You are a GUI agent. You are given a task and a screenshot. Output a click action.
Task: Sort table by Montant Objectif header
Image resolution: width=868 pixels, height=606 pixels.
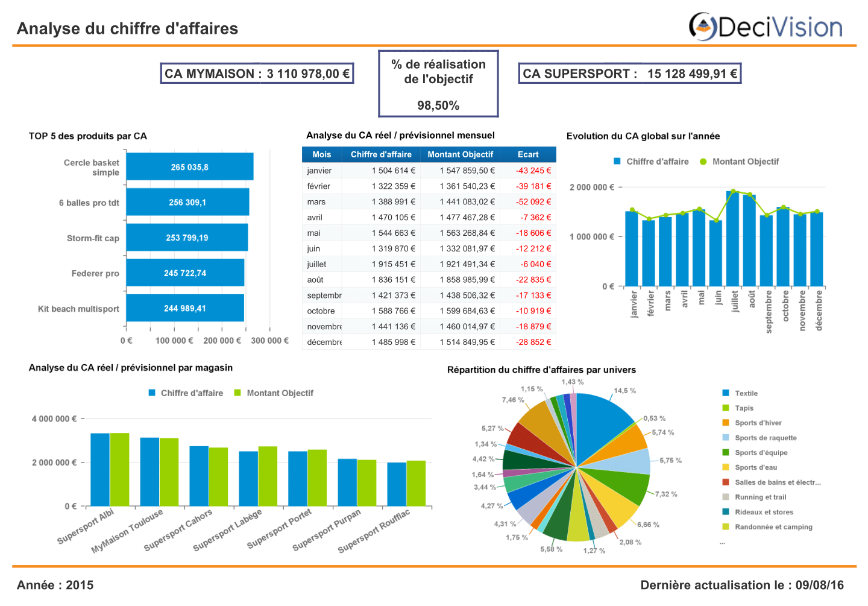tap(461, 154)
